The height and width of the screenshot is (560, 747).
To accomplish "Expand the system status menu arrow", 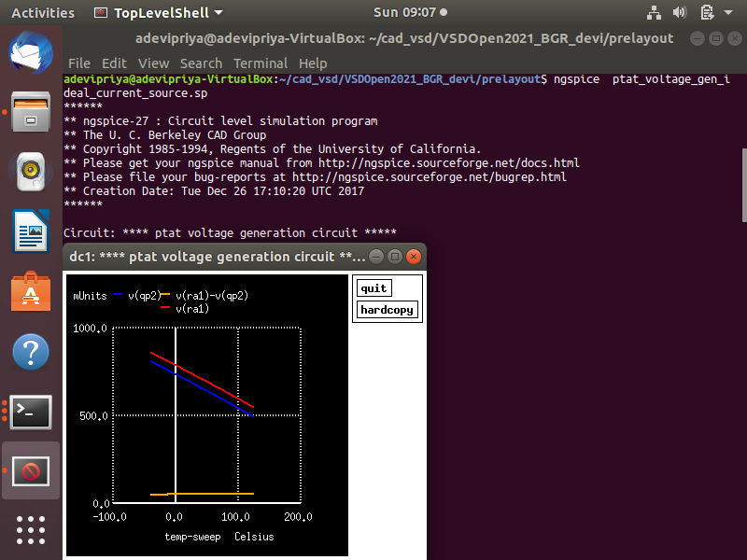I will click(x=729, y=13).
